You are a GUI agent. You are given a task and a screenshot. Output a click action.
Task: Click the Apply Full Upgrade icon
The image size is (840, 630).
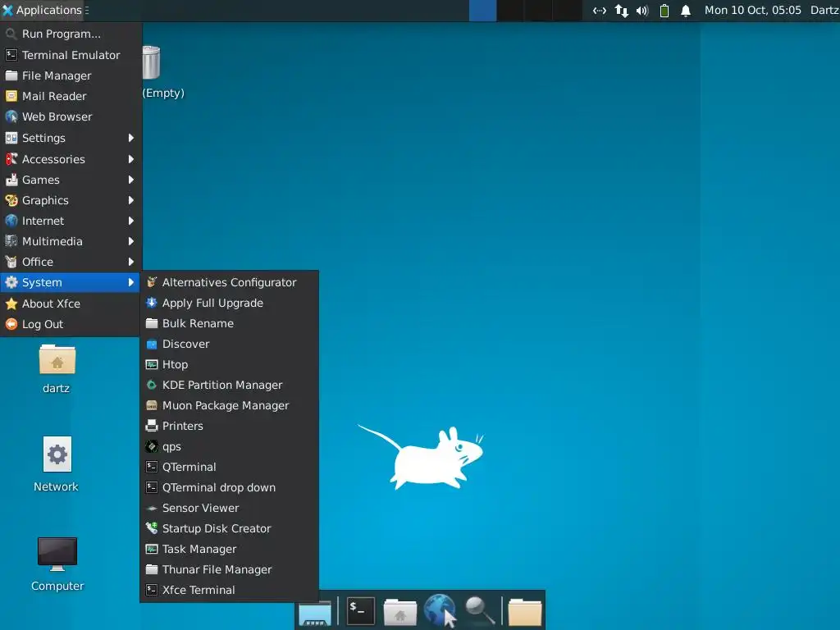(x=152, y=303)
